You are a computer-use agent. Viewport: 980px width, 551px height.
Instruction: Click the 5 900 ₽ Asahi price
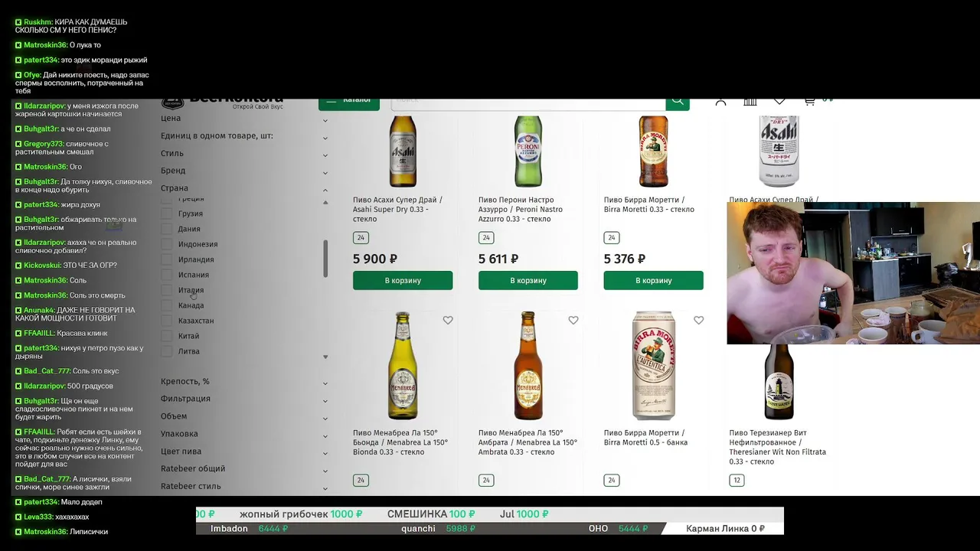tap(375, 259)
